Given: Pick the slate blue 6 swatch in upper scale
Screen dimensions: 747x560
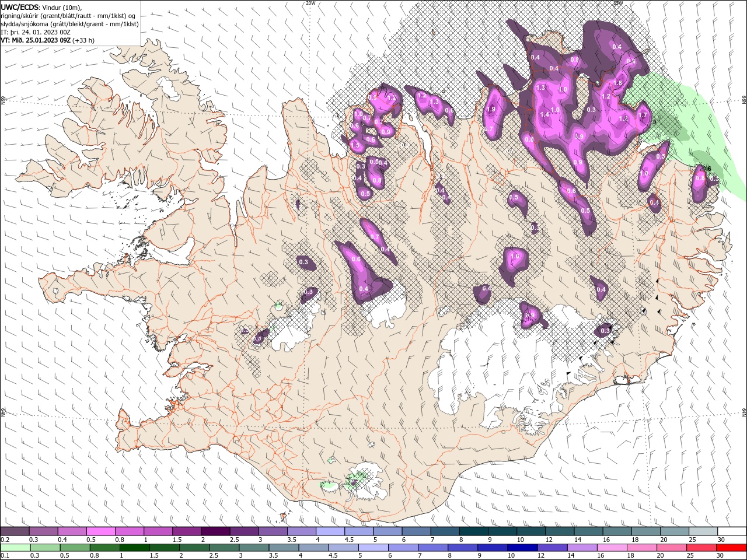Looking at the screenshot, I should point(416,531).
